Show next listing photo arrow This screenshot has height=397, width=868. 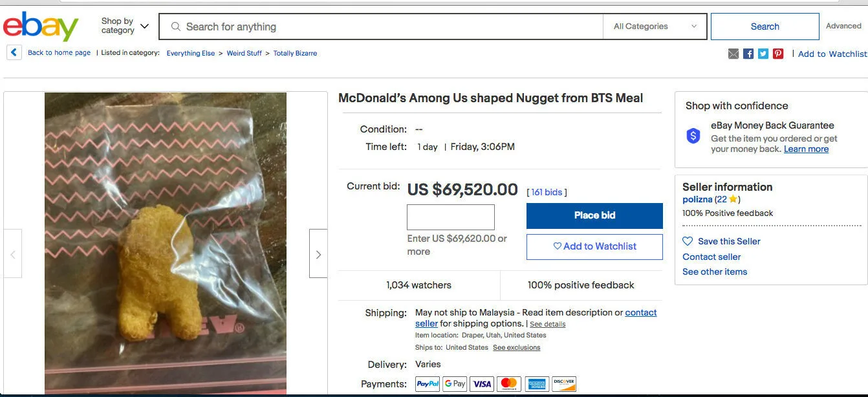(318, 254)
